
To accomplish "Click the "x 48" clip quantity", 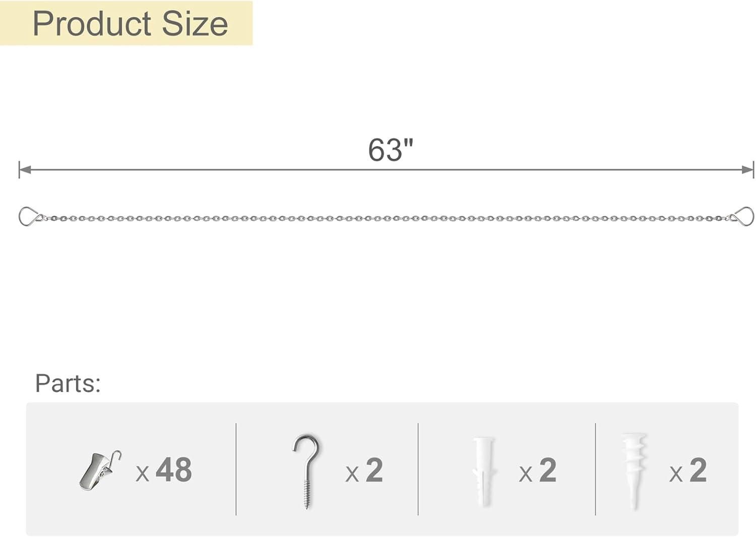I will tap(164, 470).
